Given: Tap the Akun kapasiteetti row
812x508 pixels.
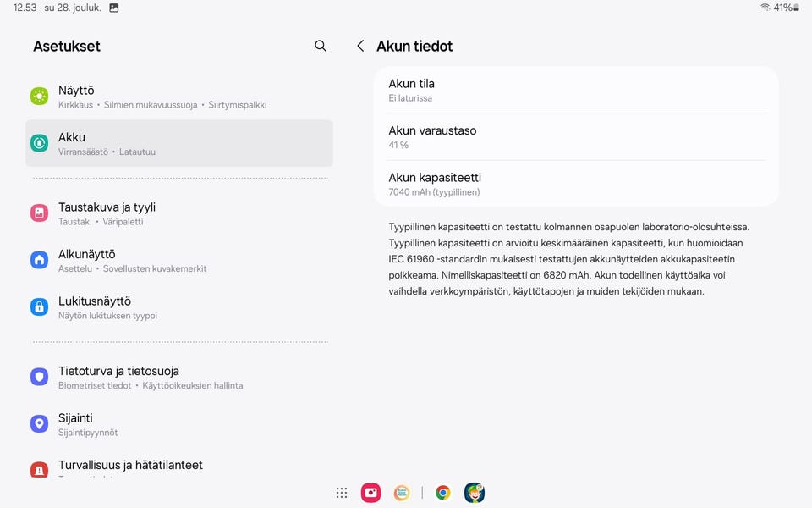Looking at the screenshot, I should 576,184.
